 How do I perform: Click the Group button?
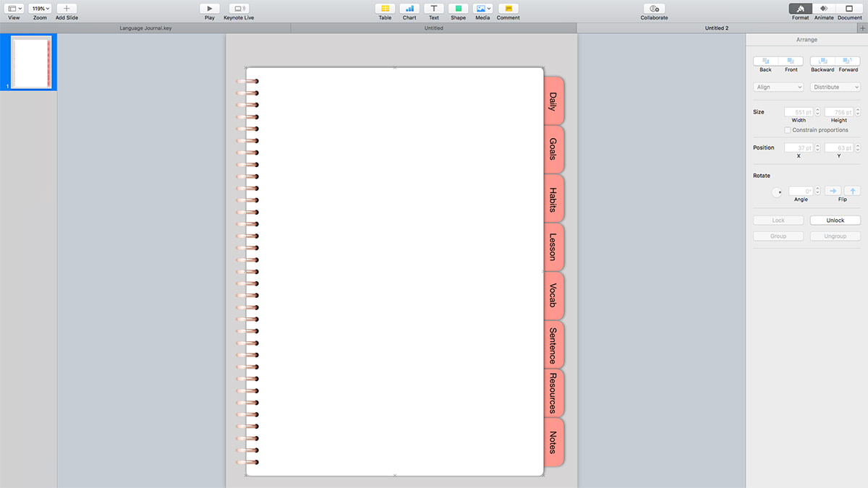pos(778,236)
